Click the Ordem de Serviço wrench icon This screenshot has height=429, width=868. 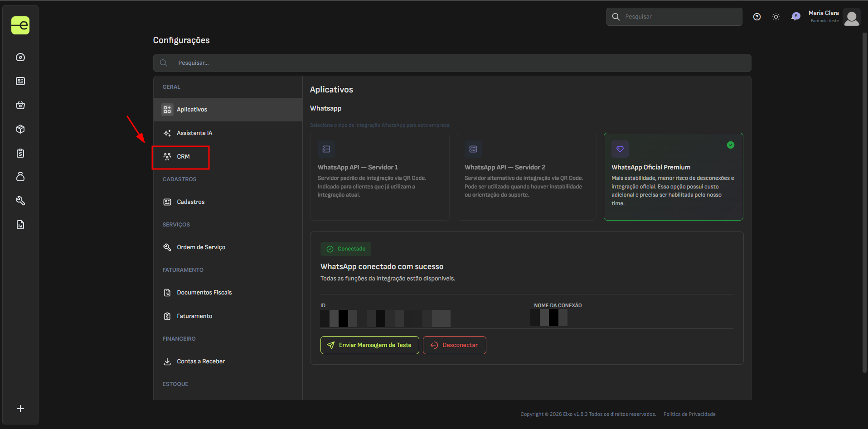coord(167,247)
